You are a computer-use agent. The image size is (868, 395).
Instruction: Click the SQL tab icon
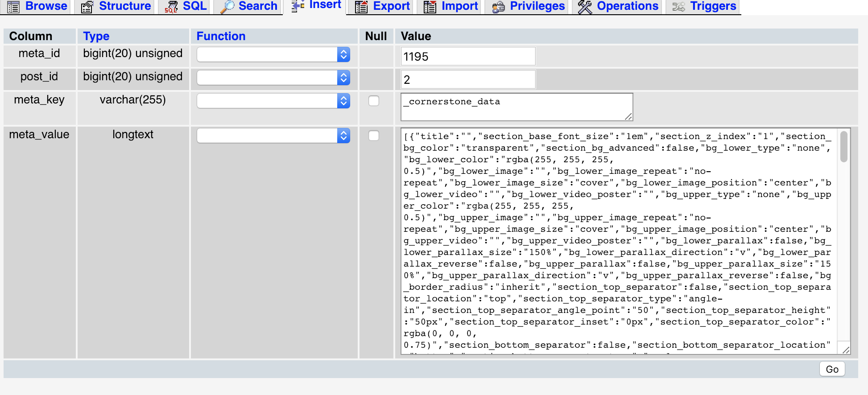pyautogui.click(x=171, y=7)
